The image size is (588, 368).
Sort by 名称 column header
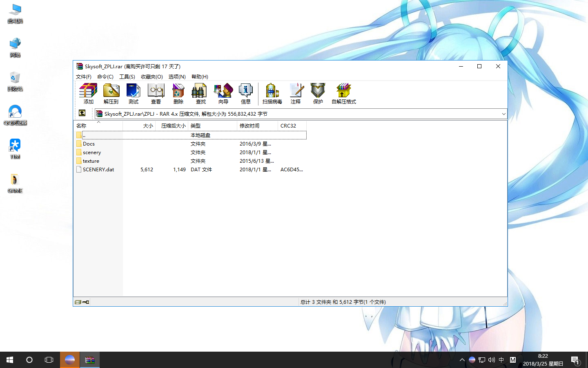click(98, 126)
